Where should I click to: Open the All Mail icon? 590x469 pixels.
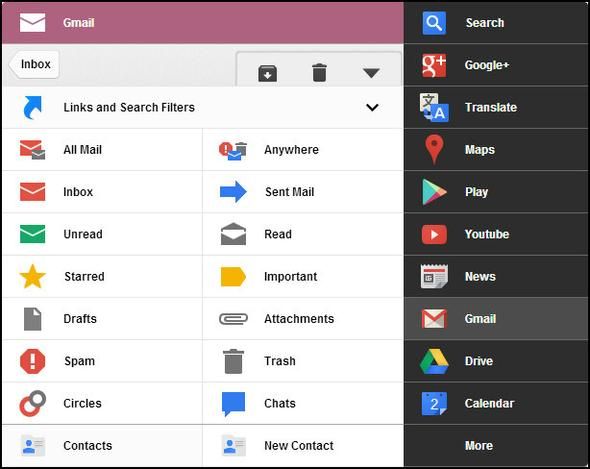32,149
